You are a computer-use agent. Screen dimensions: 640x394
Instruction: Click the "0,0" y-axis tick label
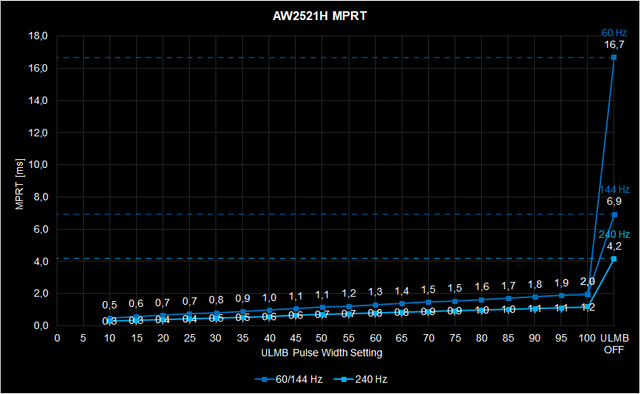[x=40, y=326]
